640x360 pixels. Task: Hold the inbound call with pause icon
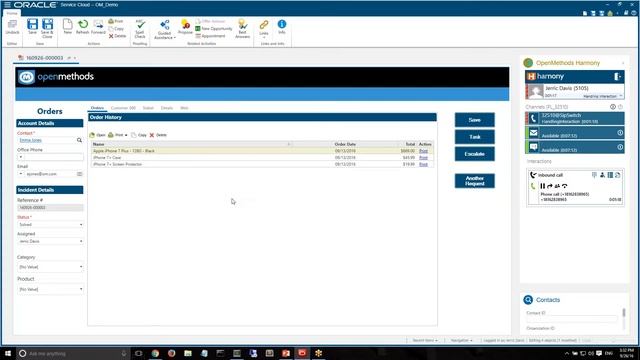(x=543, y=186)
